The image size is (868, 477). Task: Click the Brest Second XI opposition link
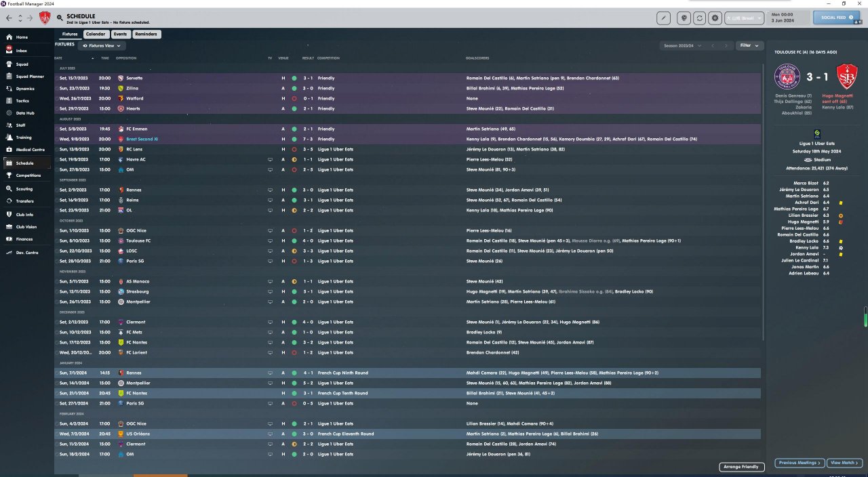pos(142,139)
